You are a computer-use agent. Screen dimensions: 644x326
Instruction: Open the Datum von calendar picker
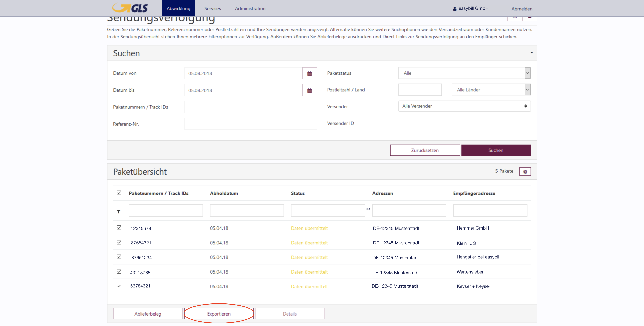point(309,73)
